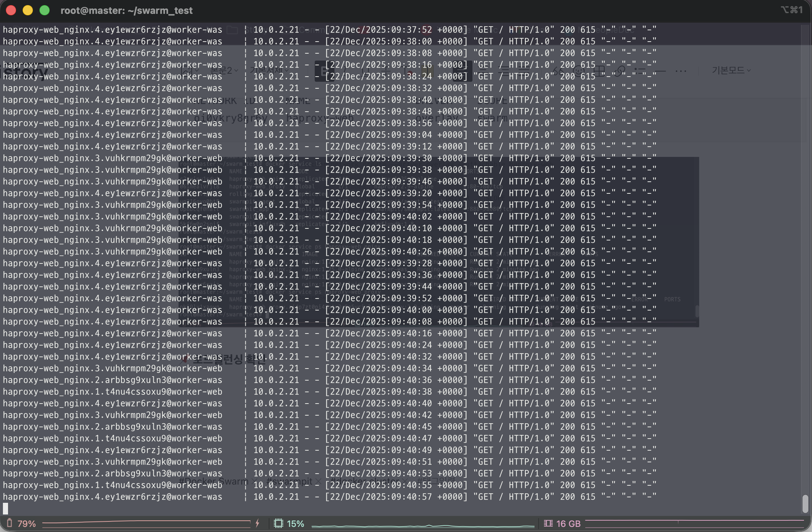Click the 15% CPU usage text
Image resolution: width=812 pixels, height=532 pixels.
coord(295,524)
